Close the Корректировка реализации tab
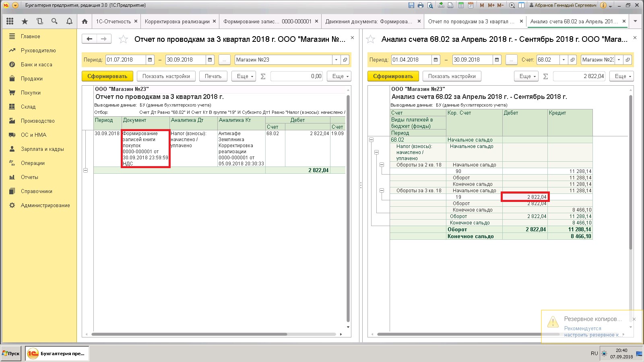Screen dimensions: 644x362 coord(214,21)
